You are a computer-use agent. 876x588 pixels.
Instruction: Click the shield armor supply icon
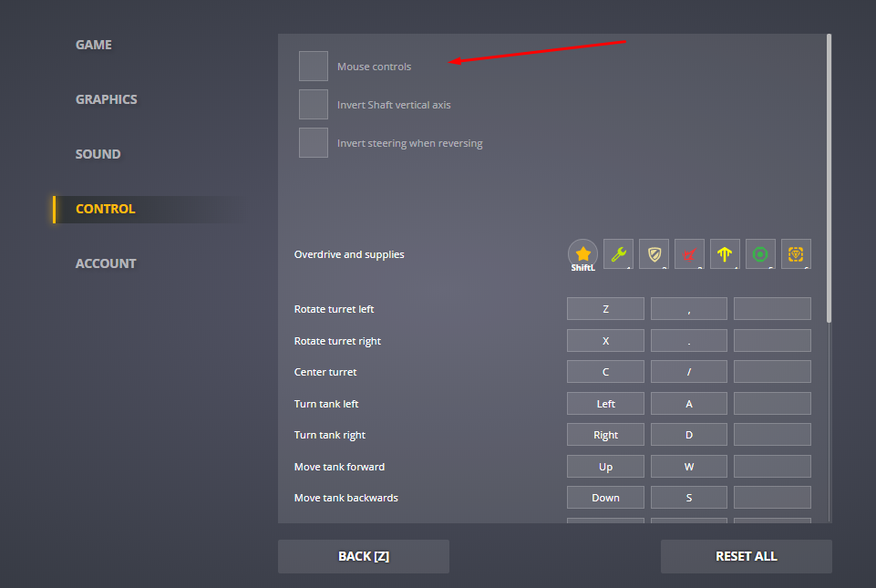654,254
